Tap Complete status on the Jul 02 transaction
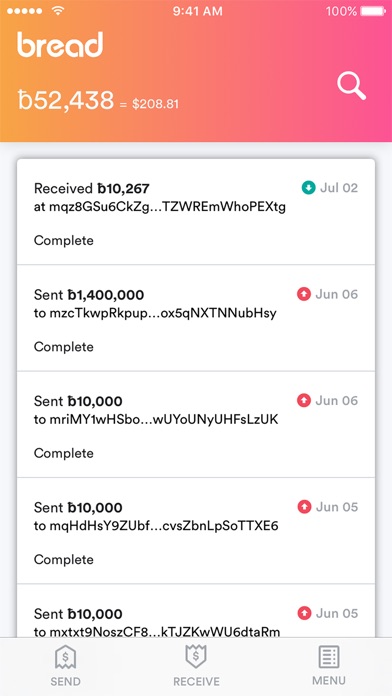This screenshot has height=696, width=392. click(64, 241)
